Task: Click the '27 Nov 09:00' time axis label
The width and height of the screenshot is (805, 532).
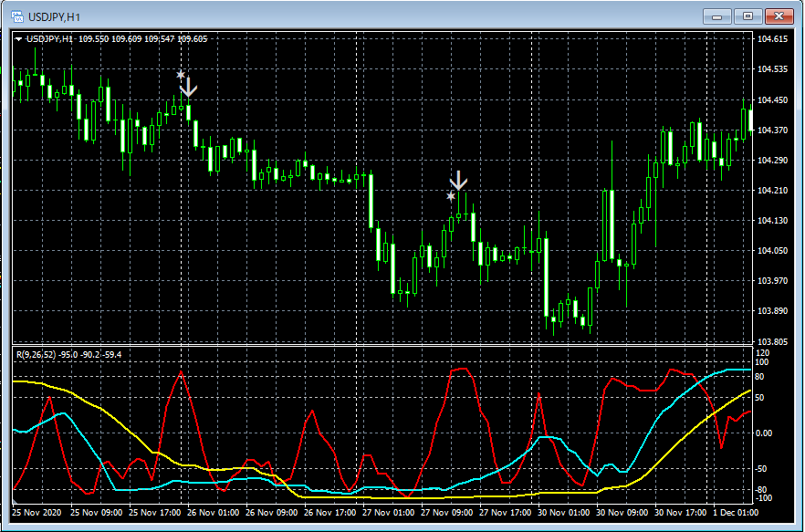Action: tap(447, 513)
